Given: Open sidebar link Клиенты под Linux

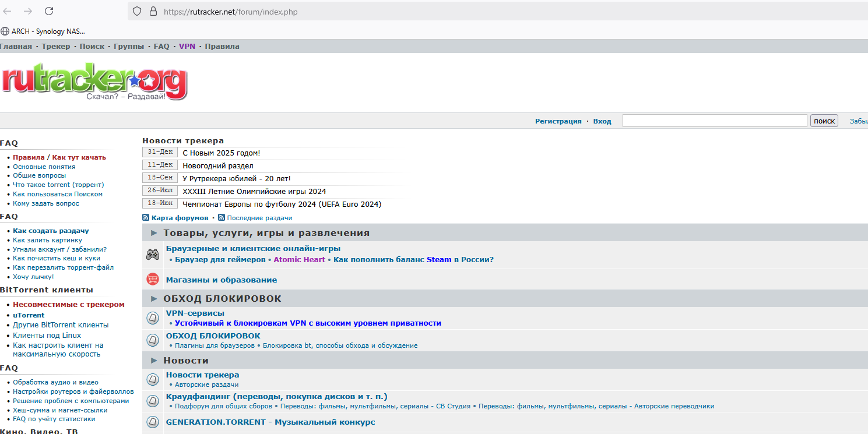Looking at the screenshot, I should pos(47,336).
